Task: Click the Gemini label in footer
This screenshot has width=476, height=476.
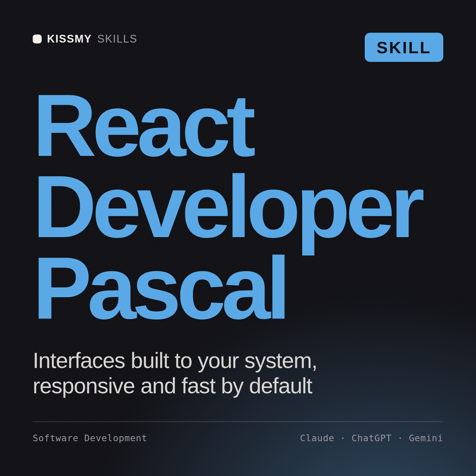Action: 426,438
